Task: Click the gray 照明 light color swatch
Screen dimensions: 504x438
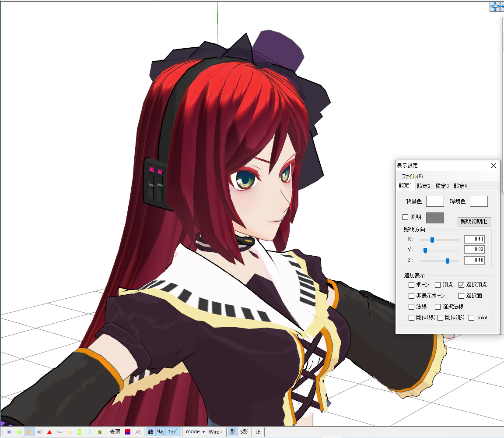Action: pyautogui.click(x=435, y=218)
